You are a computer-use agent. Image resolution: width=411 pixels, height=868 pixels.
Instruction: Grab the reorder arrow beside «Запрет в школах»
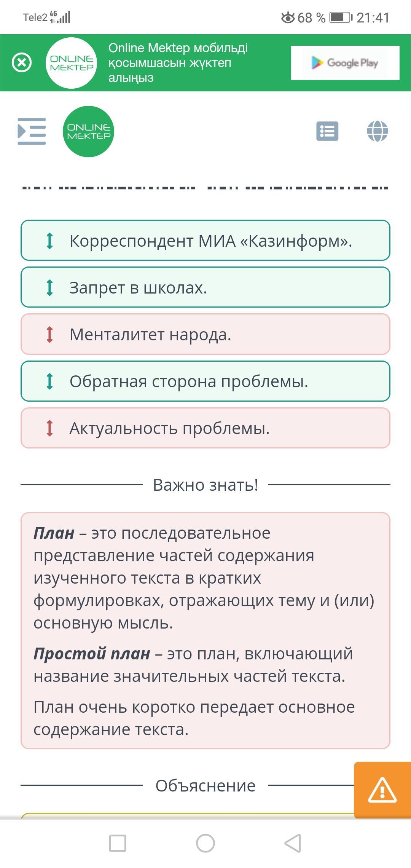(49, 287)
